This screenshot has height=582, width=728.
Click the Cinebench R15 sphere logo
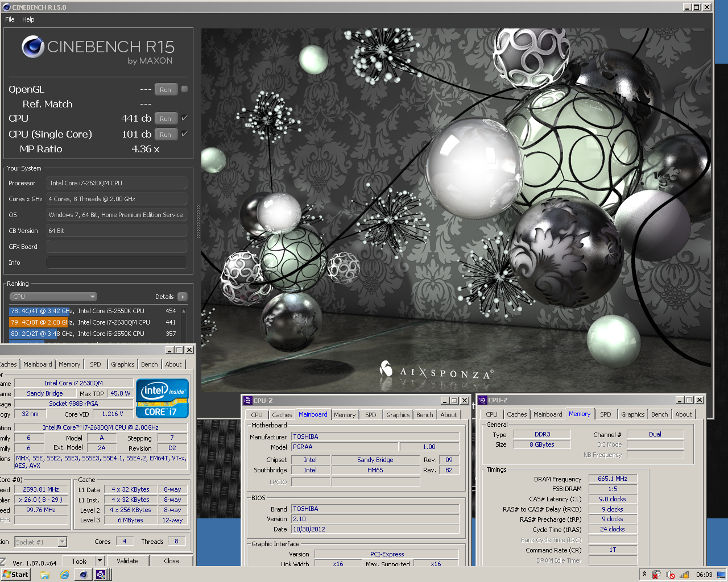(x=33, y=47)
